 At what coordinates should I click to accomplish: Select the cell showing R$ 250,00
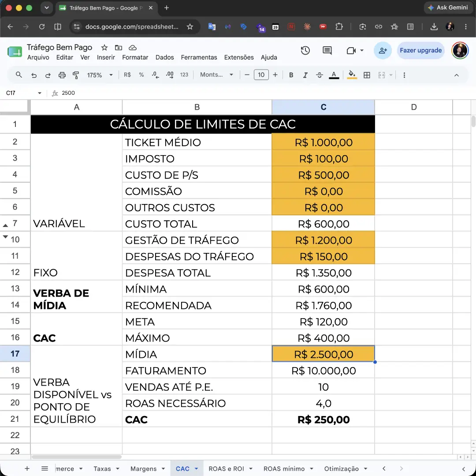click(324, 420)
